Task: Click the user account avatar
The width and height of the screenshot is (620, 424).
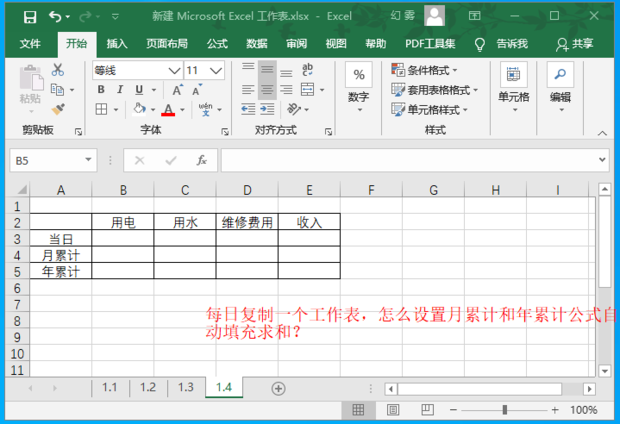Action: (x=434, y=16)
